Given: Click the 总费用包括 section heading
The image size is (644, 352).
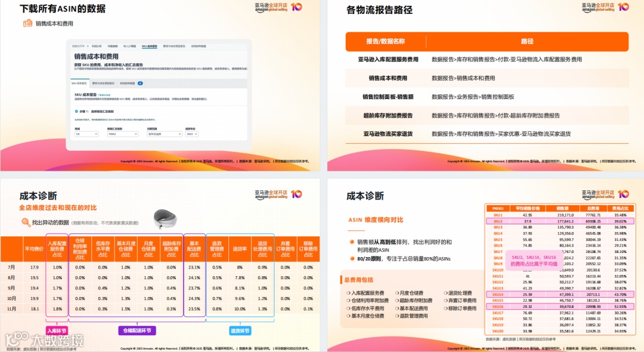Looking at the screenshot, I should click(x=358, y=280).
